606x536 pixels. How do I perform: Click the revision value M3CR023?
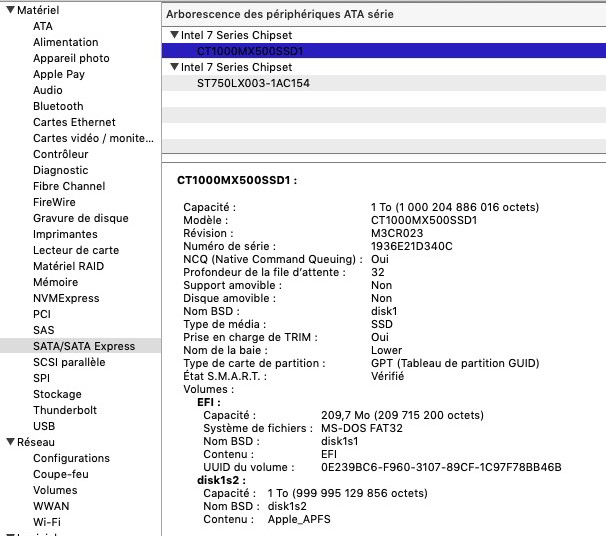[397, 233]
